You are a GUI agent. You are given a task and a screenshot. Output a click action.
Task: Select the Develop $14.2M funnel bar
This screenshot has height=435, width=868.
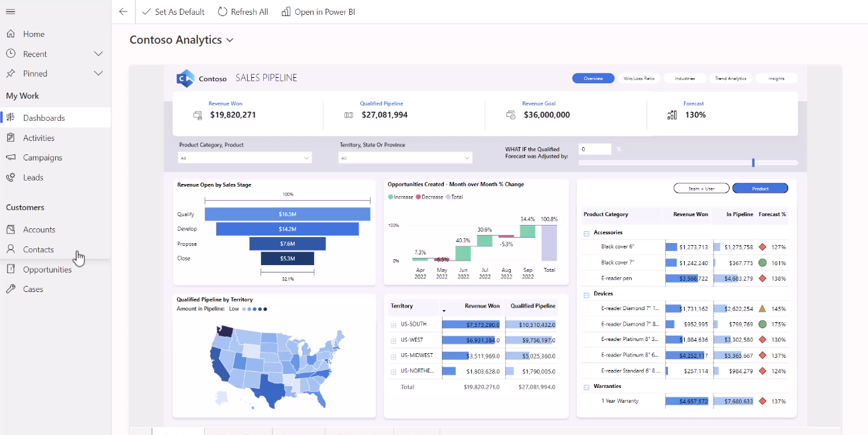(x=287, y=229)
